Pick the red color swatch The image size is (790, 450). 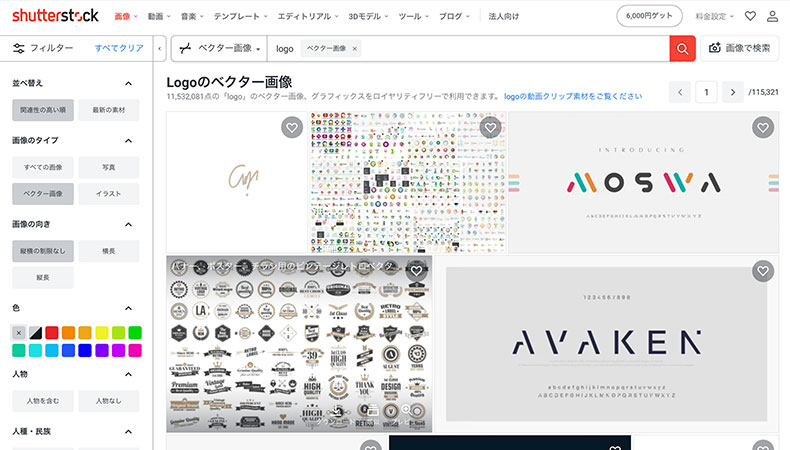pos(52,333)
